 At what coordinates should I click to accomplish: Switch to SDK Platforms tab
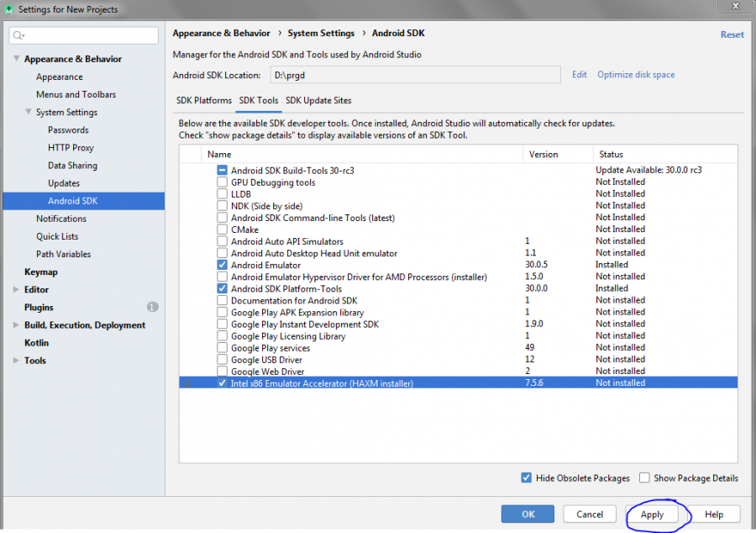204,100
